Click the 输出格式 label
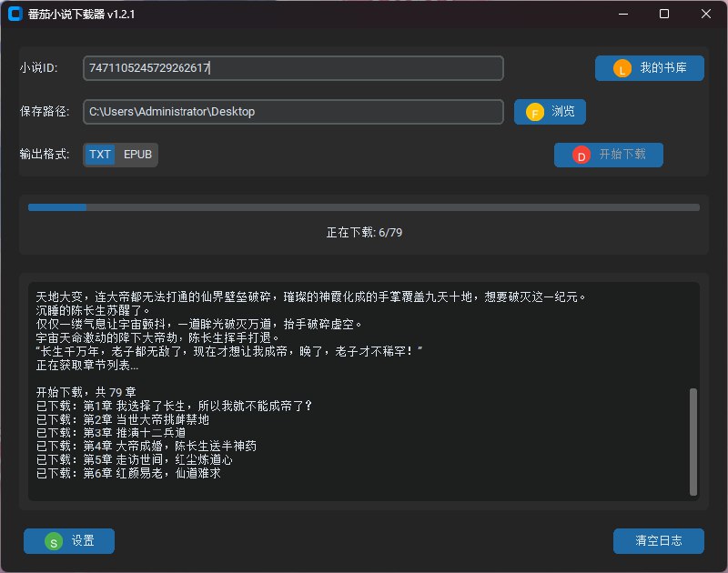The width and height of the screenshot is (728, 573). click(x=45, y=155)
